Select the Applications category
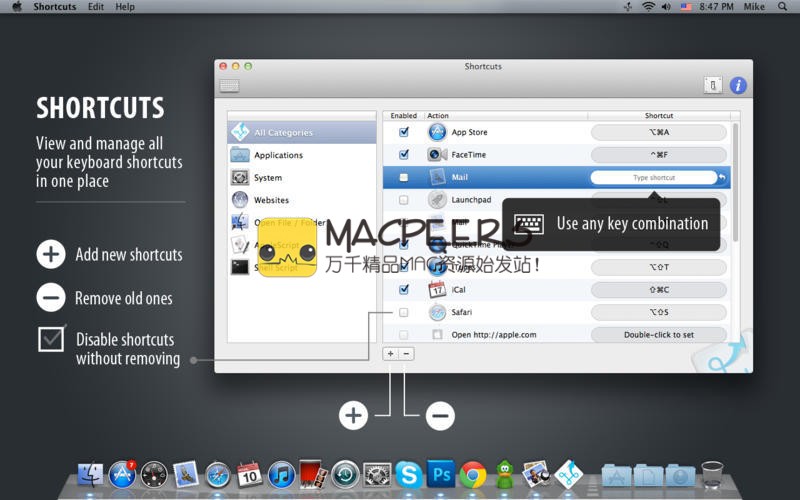This screenshot has height=500, width=800. pyautogui.click(x=278, y=155)
